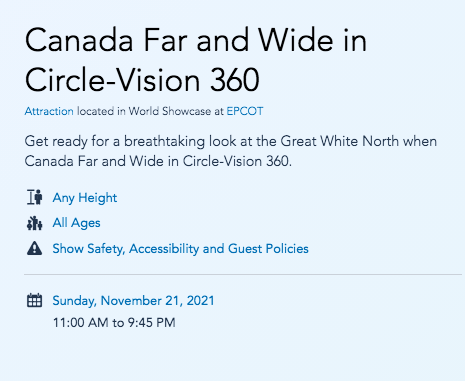Image resolution: width=465 pixels, height=381 pixels.
Task: Open date picker for Sunday, November 21, 2021
Action: click(133, 301)
